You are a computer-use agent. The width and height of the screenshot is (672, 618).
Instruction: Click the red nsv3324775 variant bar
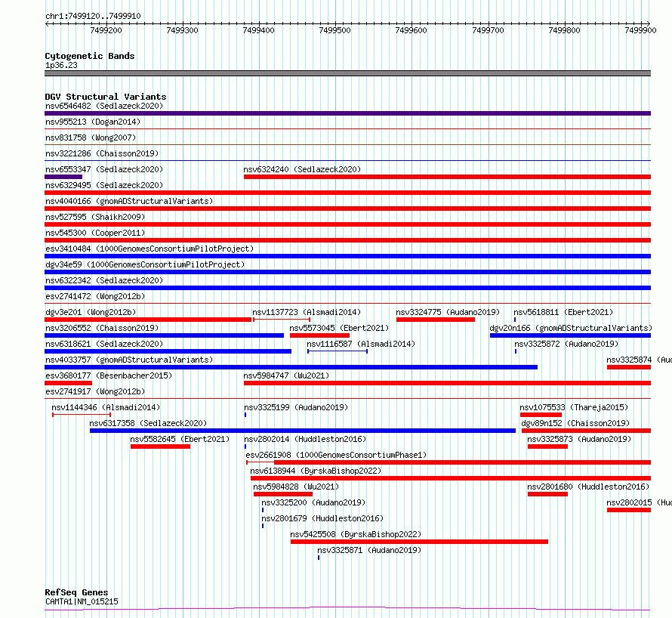click(436, 320)
